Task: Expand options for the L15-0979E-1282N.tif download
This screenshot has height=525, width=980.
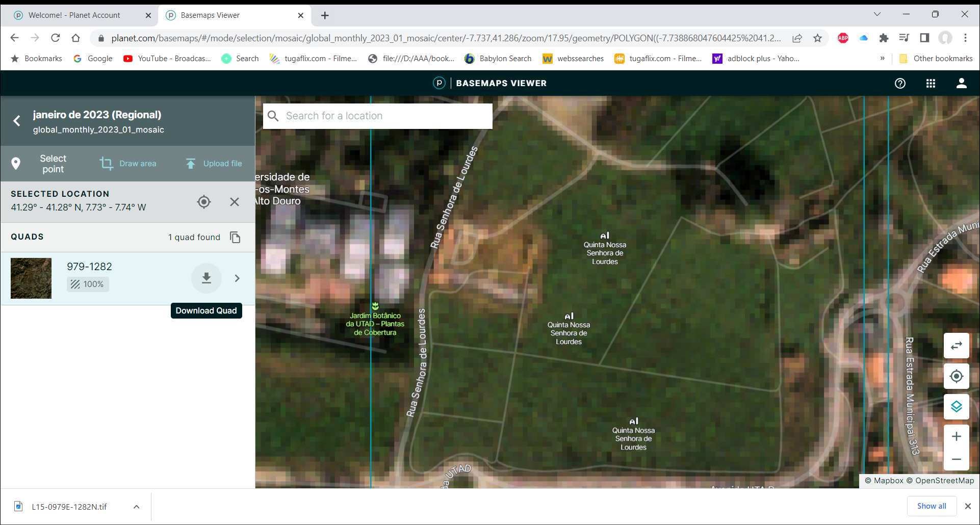Action: point(137,507)
